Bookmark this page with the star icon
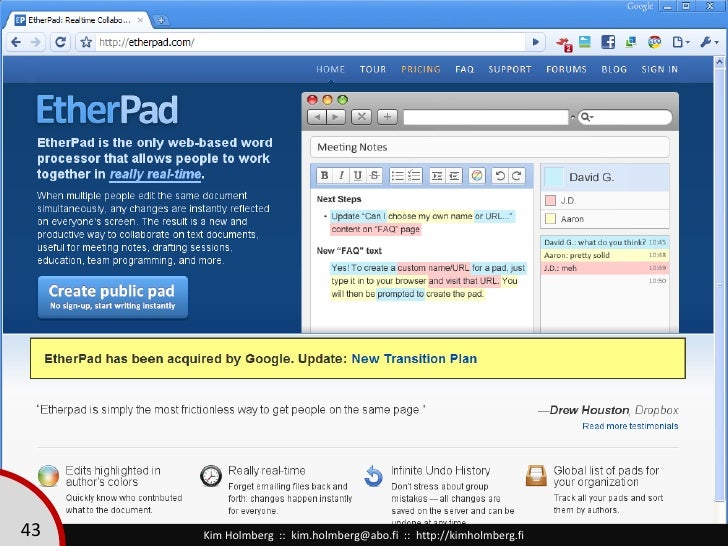728x546 pixels. click(86, 42)
